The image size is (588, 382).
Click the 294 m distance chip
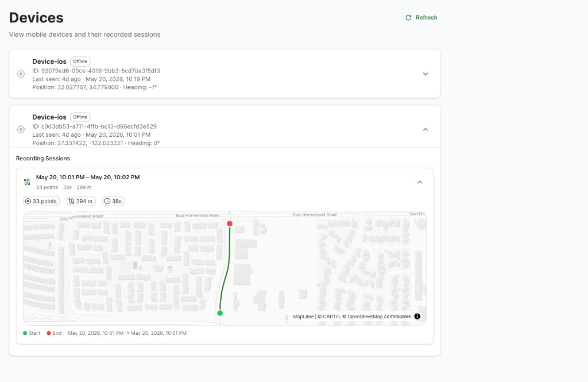[x=81, y=201]
